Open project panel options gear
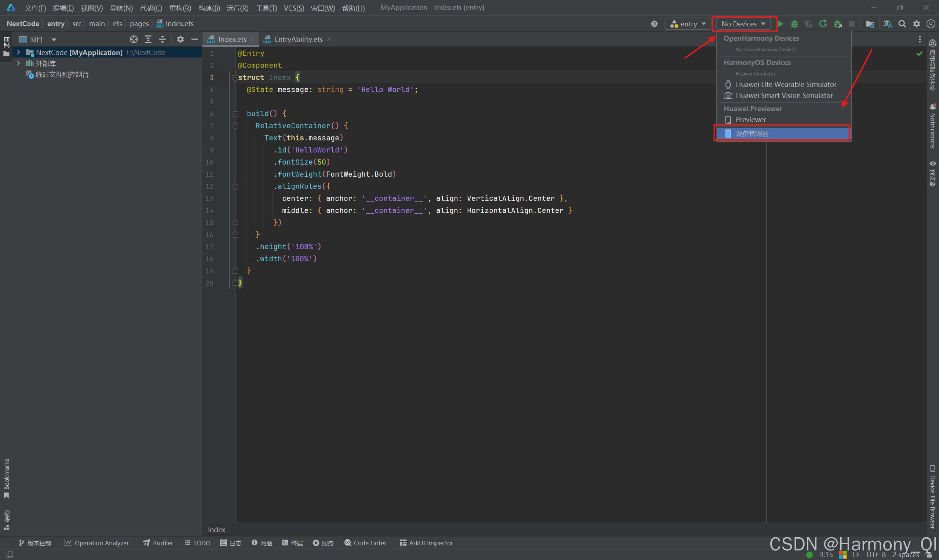939x560 pixels. click(180, 39)
